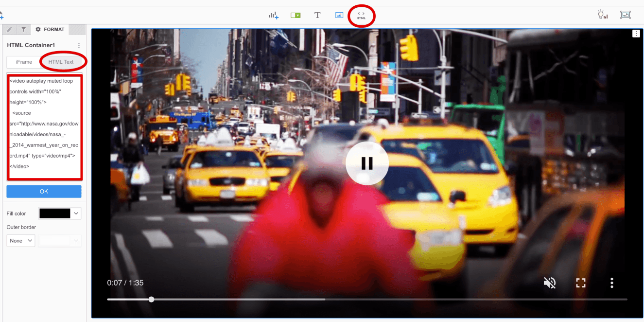Unmute the video audio
The width and height of the screenshot is (644, 322).
(550, 283)
